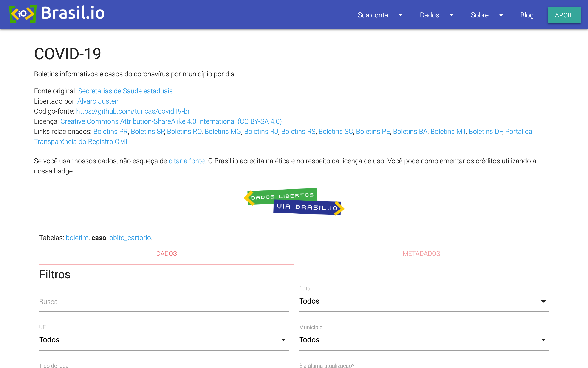The height and width of the screenshot is (368, 588).
Task: Click the APOIE button
Action: point(564,15)
